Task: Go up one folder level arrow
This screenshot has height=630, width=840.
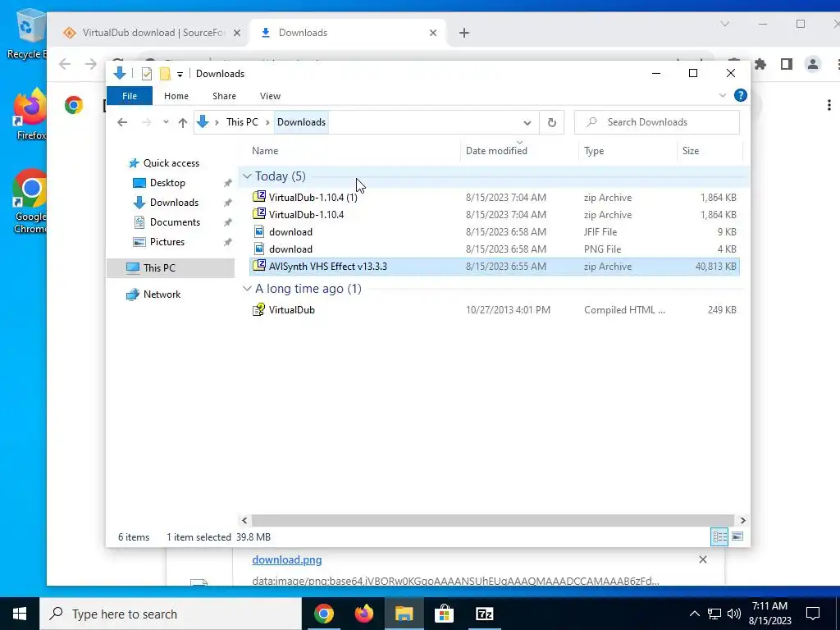Action: pyautogui.click(x=183, y=122)
